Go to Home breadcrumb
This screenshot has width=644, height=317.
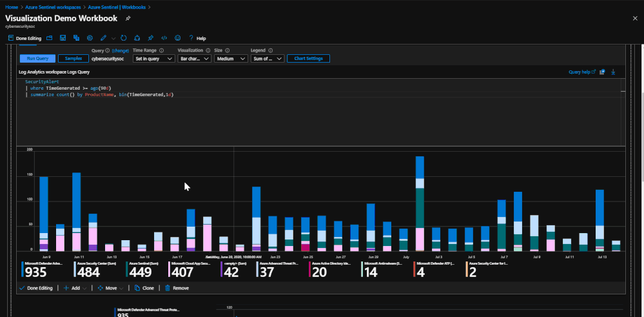click(11, 7)
